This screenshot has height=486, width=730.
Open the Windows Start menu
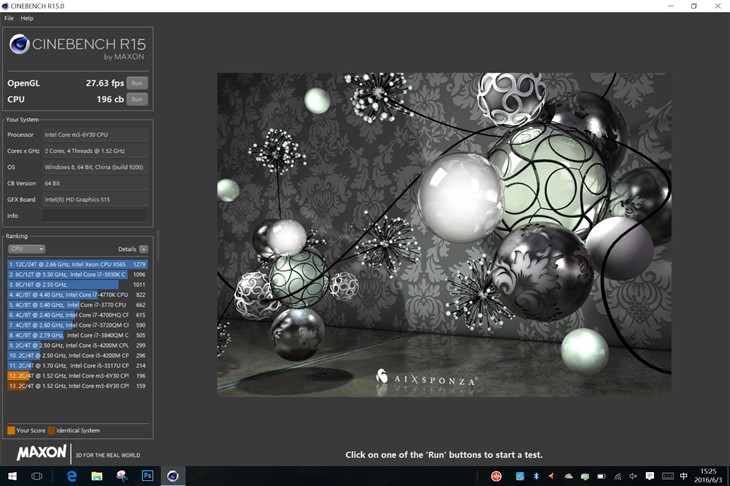(13, 476)
